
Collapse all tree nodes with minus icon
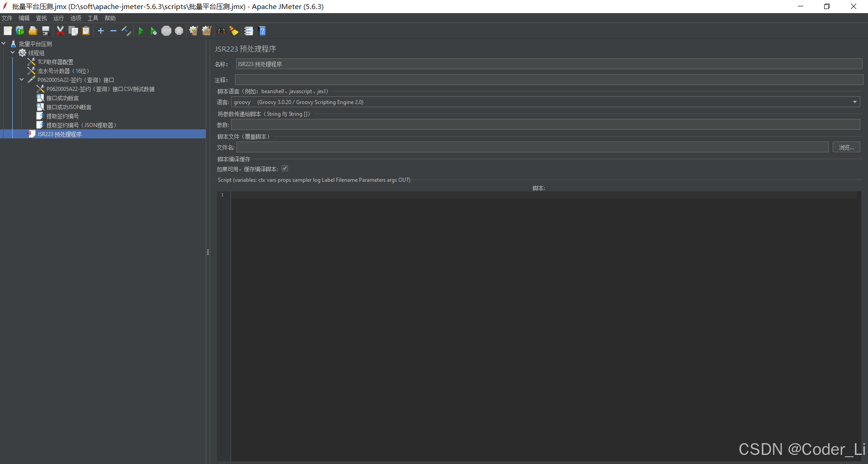click(113, 31)
